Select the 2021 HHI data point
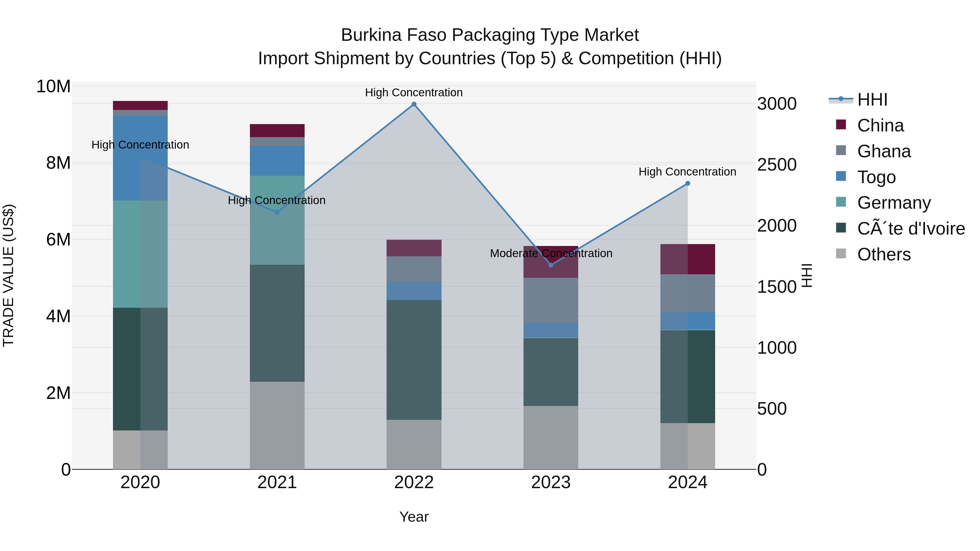This screenshot has width=980, height=551. click(x=277, y=212)
